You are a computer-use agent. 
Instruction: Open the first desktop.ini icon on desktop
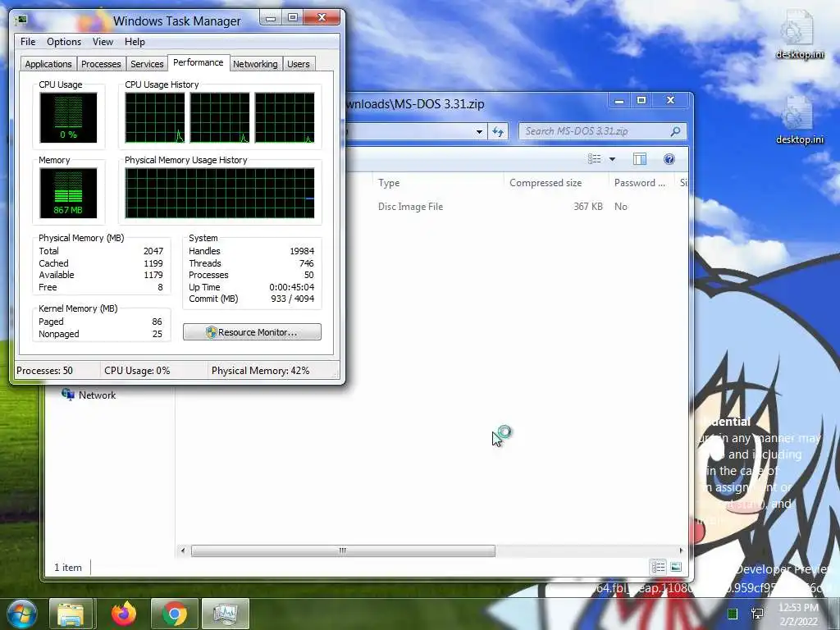(x=800, y=35)
